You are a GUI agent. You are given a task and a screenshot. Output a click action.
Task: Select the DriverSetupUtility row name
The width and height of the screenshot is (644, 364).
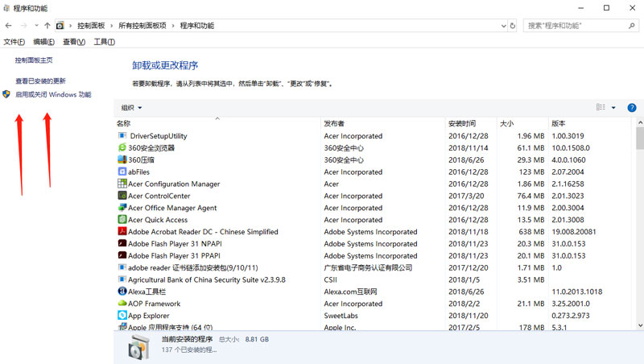159,136
